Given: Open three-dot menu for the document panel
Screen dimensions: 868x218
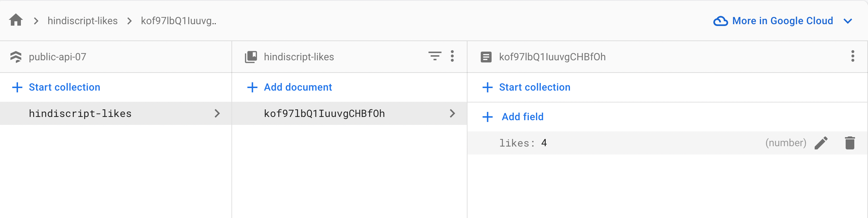Looking at the screenshot, I should (852, 56).
